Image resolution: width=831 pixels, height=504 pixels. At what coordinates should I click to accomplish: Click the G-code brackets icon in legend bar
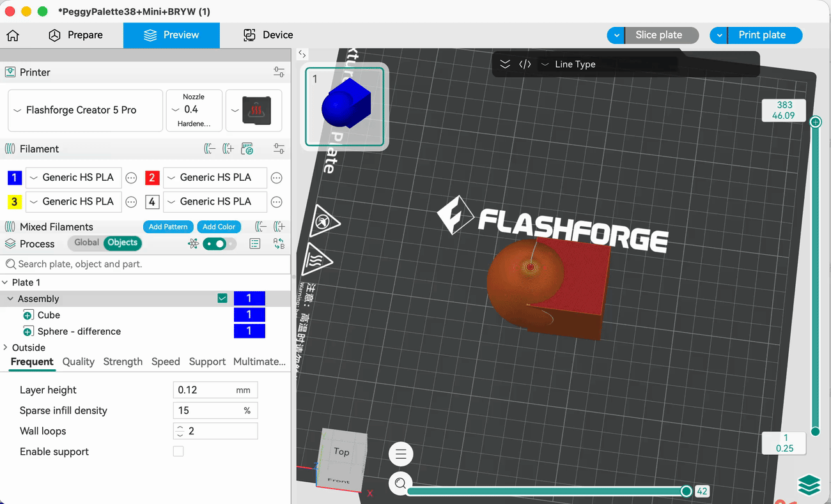point(525,65)
